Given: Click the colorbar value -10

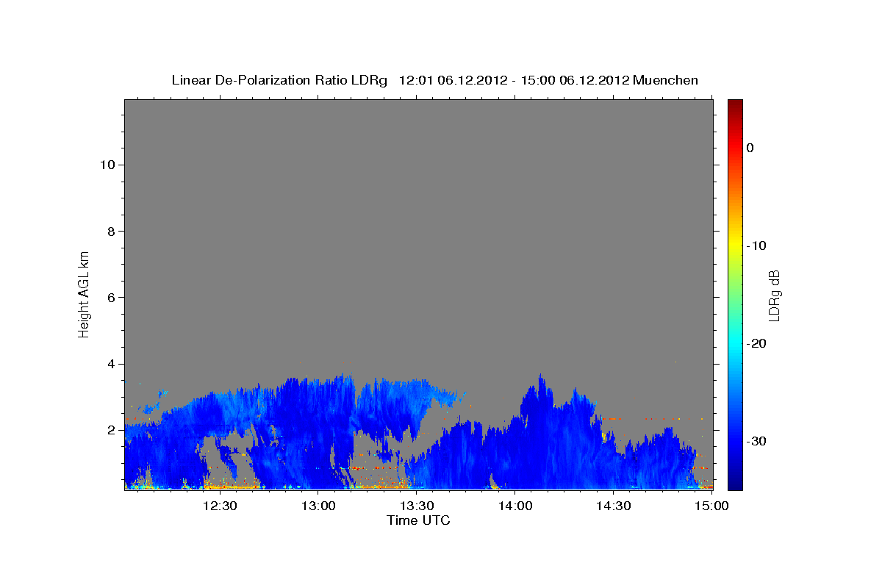Looking at the screenshot, I should 757,245.
